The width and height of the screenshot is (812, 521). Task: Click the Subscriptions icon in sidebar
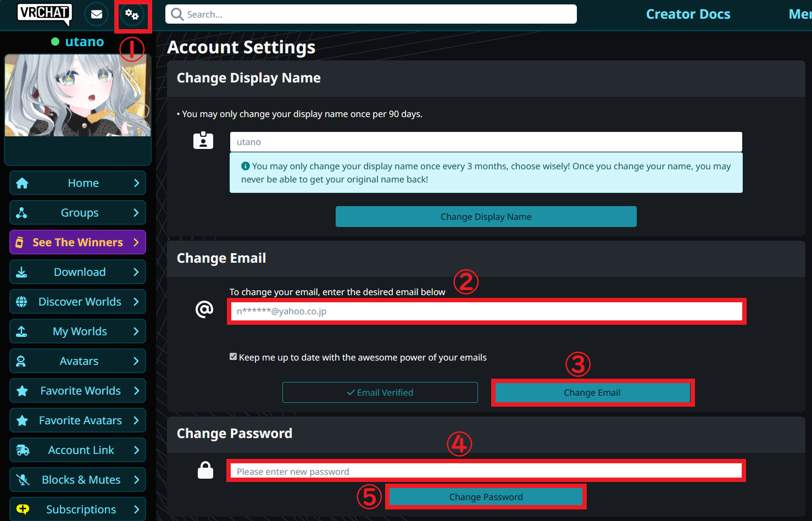[23, 509]
